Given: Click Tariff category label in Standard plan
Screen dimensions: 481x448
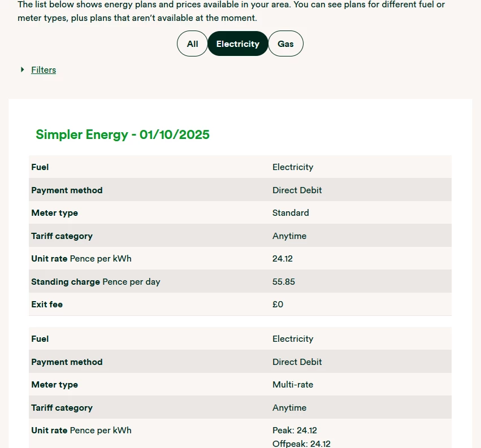Looking at the screenshot, I should pyautogui.click(x=62, y=236).
